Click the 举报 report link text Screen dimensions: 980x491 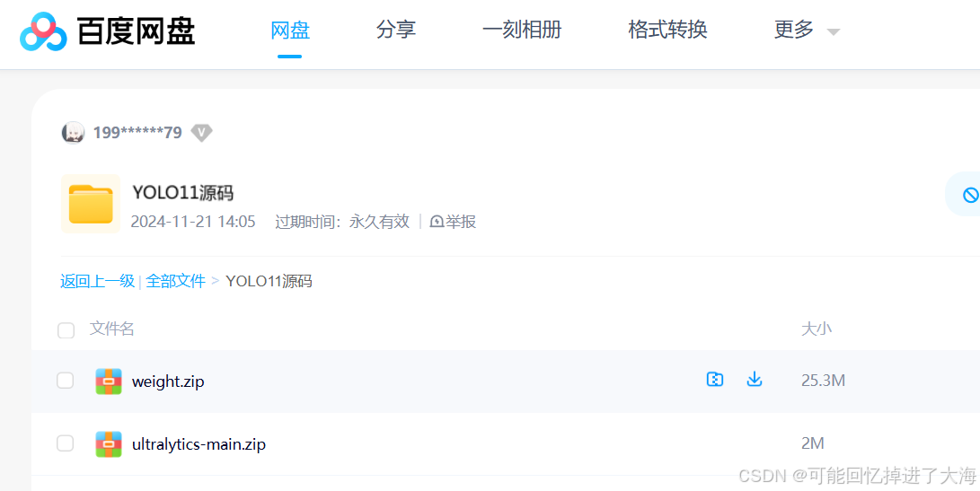pos(461,222)
